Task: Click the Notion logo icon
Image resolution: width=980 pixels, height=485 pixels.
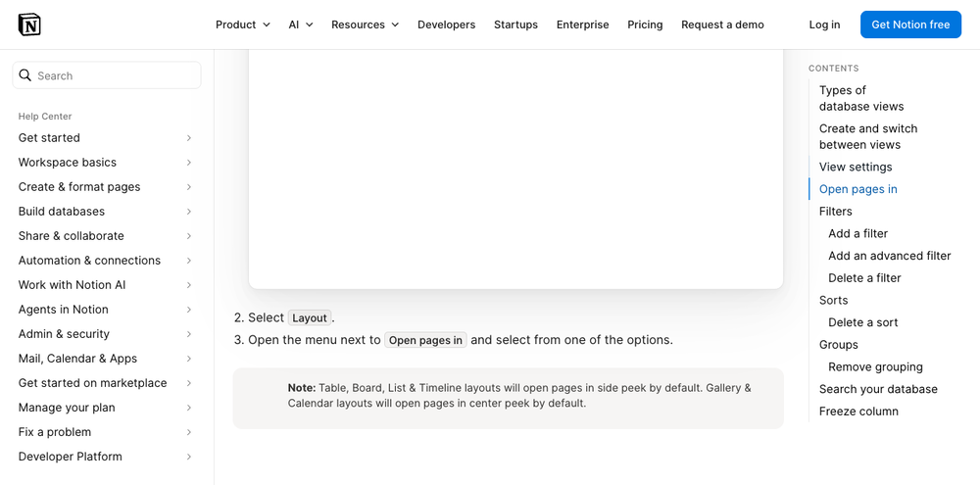Action: pyautogui.click(x=29, y=24)
